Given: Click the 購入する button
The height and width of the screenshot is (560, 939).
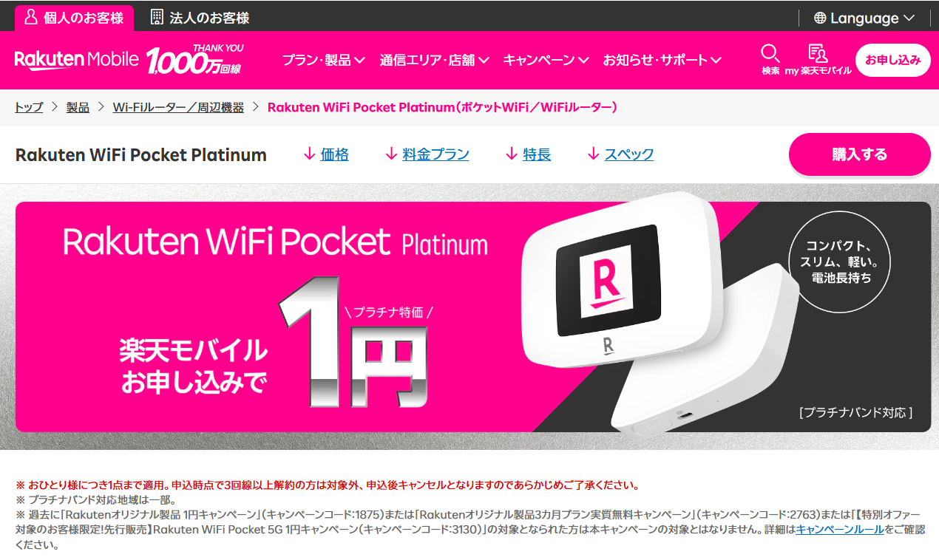Looking at the screenshot, I should point(860,154).
